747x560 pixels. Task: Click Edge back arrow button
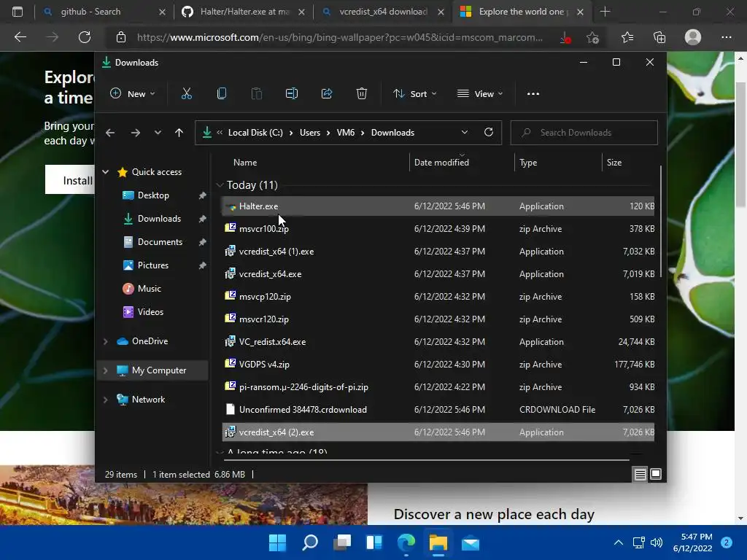coord(20,37)
